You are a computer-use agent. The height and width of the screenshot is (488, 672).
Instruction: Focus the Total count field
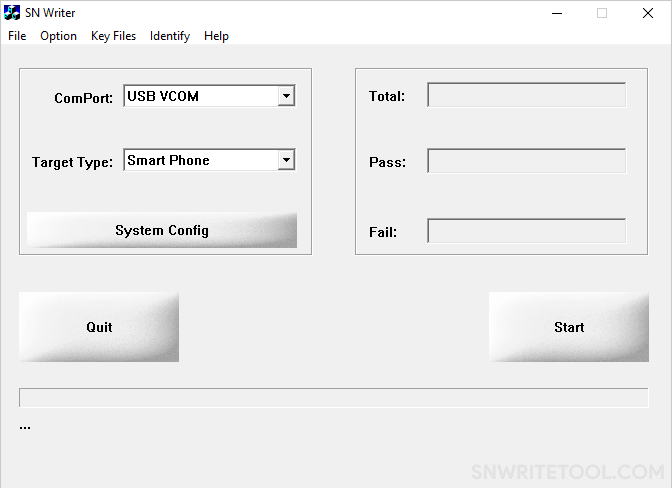(526, 95)
